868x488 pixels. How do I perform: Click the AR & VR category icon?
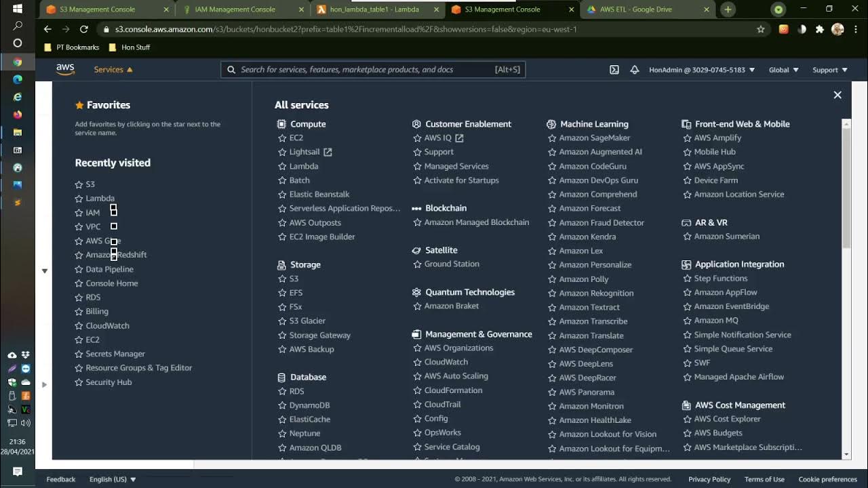(686, 222)
